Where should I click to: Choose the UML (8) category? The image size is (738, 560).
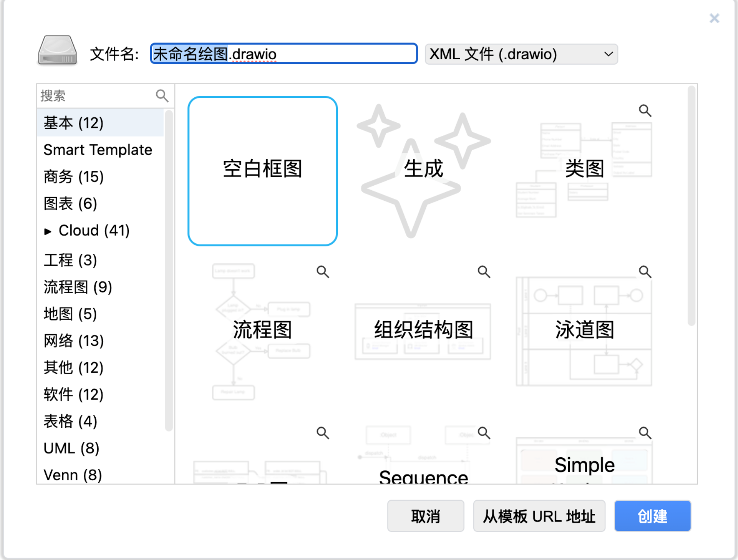tap(71, 448)
